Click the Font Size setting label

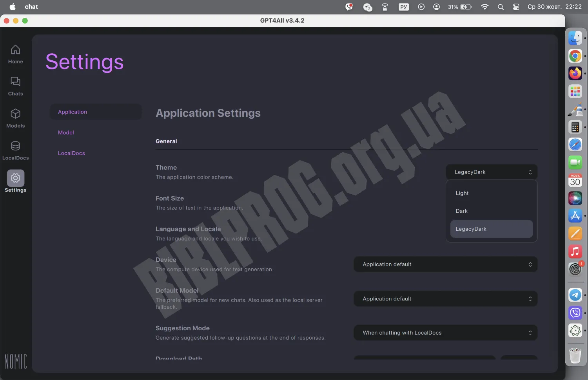pyautogui.click(x=170, y=198)
